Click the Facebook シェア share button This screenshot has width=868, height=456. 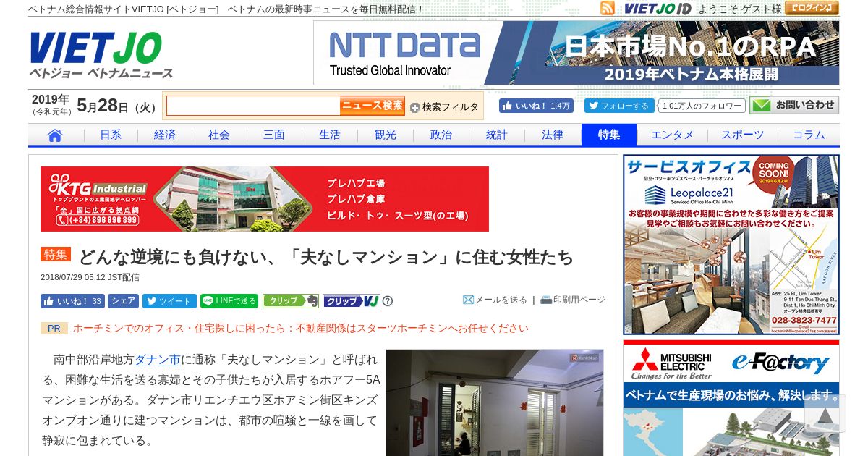tap(124, 301)
